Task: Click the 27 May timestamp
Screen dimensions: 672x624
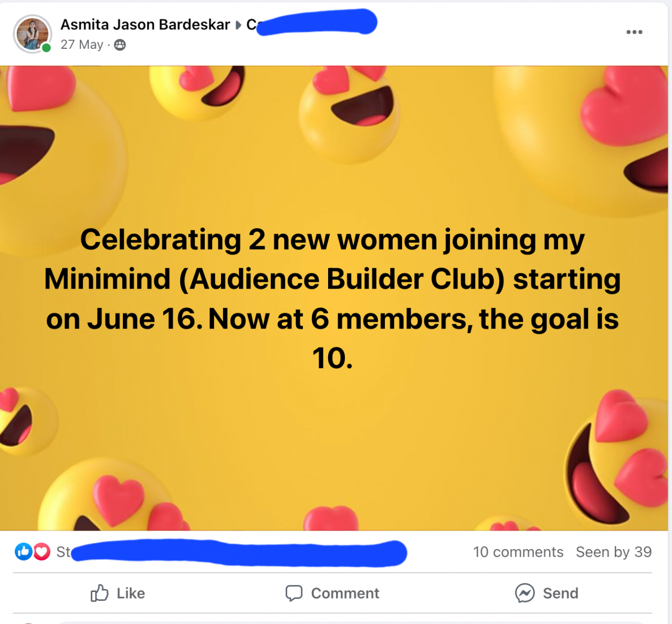Action: point(81,45)
